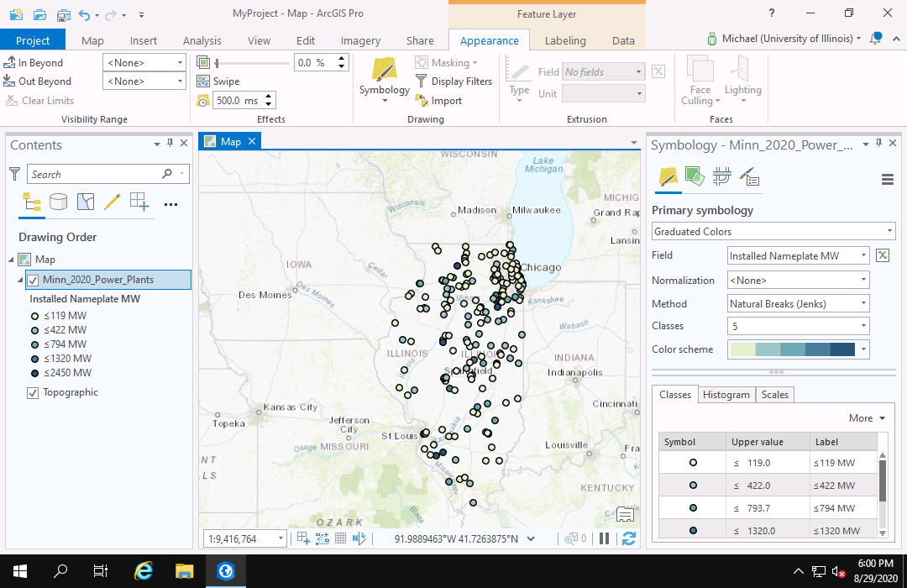The height and width of the screenshot is (588, 907).
Task: Click the Display Filters button
Action: click(x=453, y=81)
